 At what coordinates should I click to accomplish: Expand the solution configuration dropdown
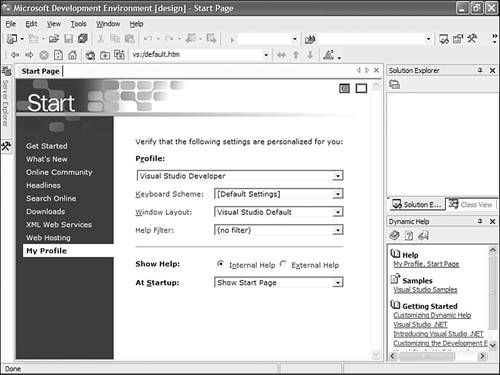[x=295, y=39]
